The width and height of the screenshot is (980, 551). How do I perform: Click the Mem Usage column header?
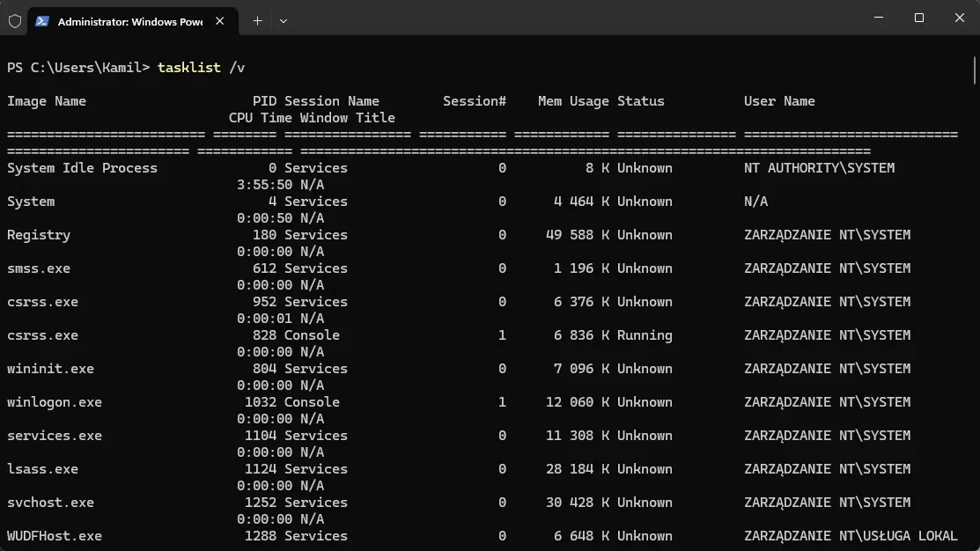tap(573, 101)
